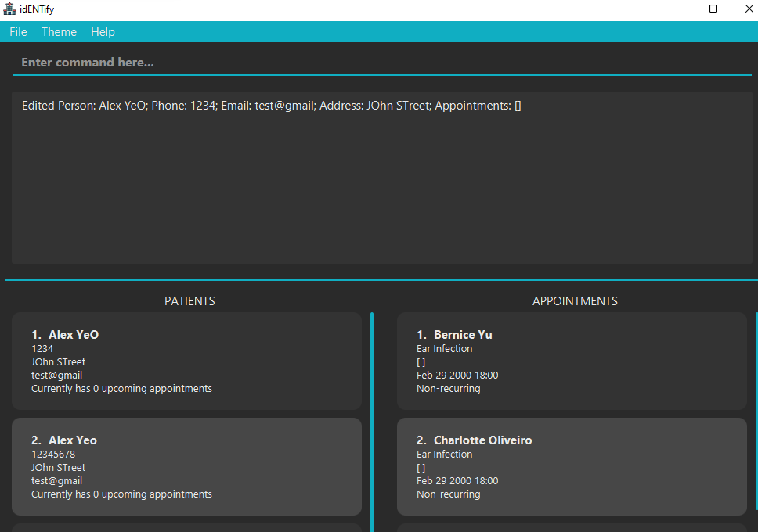The image size is (758, 532).
Task: Click 'test@gmail' email in Alex YeO card
Action: pyautogui.click(x=56, y=376)
